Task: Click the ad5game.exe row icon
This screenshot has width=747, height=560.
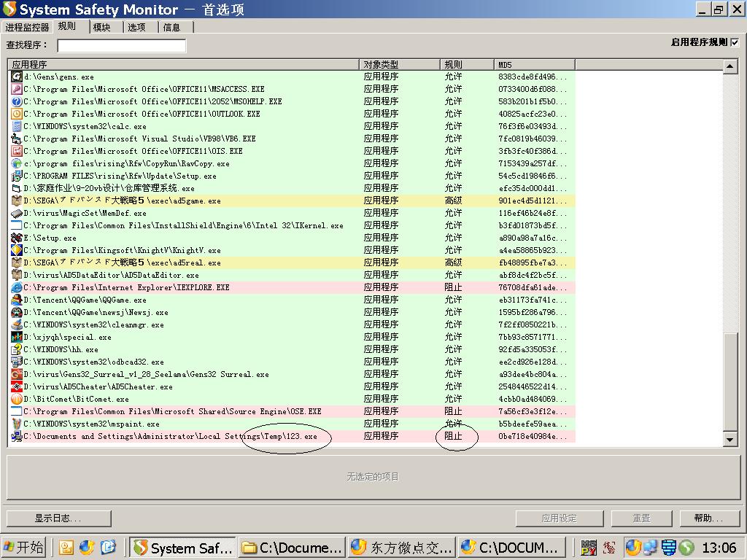Action: point(17,201)
